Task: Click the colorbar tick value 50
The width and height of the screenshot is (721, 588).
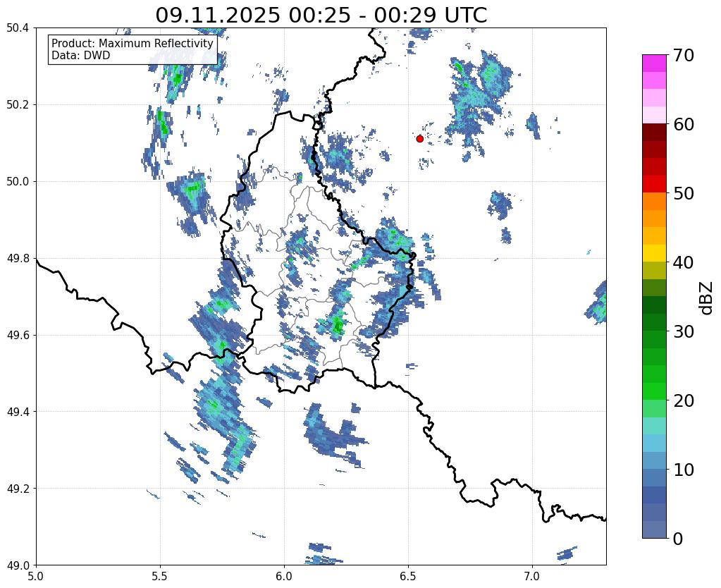Action: pyautogui.click(x=683, y=193)
